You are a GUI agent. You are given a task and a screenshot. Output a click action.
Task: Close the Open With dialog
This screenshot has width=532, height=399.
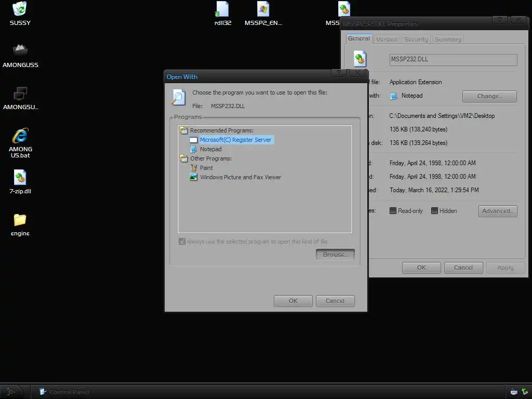click(357, 73)
